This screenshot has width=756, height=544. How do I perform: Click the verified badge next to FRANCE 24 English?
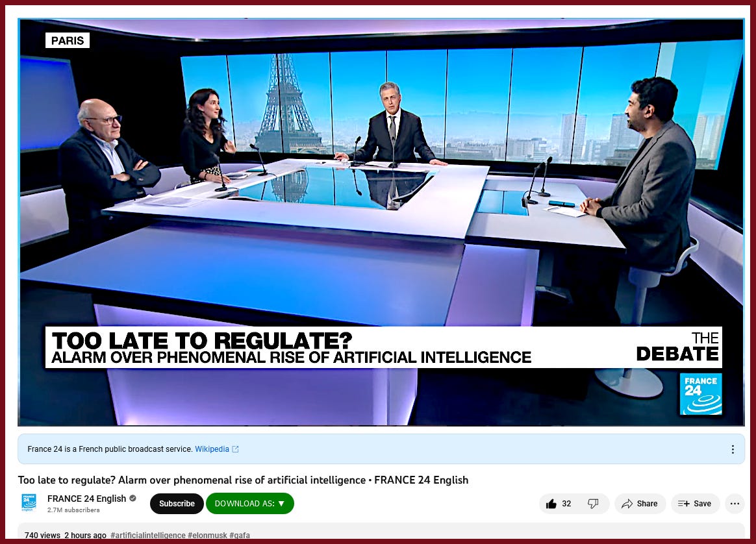(x=132, y=498)
